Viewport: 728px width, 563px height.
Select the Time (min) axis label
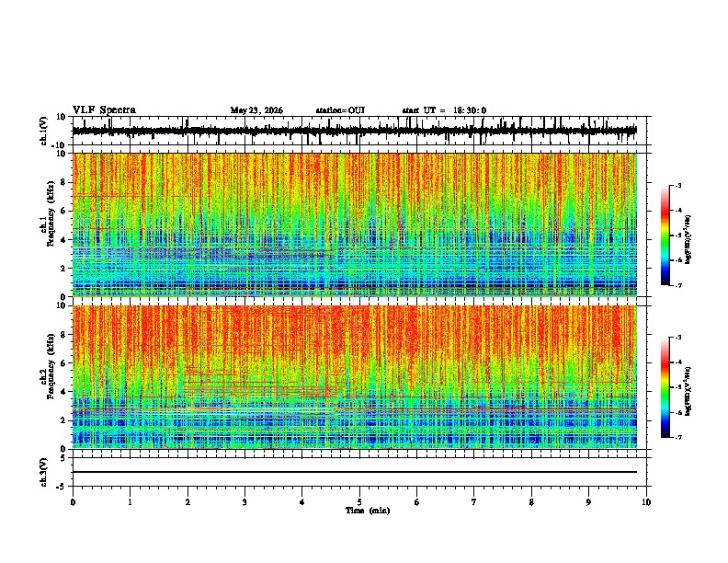tap(368, 511)
